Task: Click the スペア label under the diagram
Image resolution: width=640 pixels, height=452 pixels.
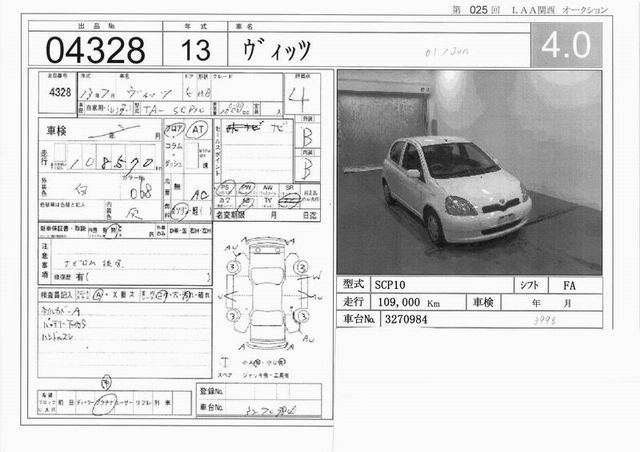Action: pos(224,376)
